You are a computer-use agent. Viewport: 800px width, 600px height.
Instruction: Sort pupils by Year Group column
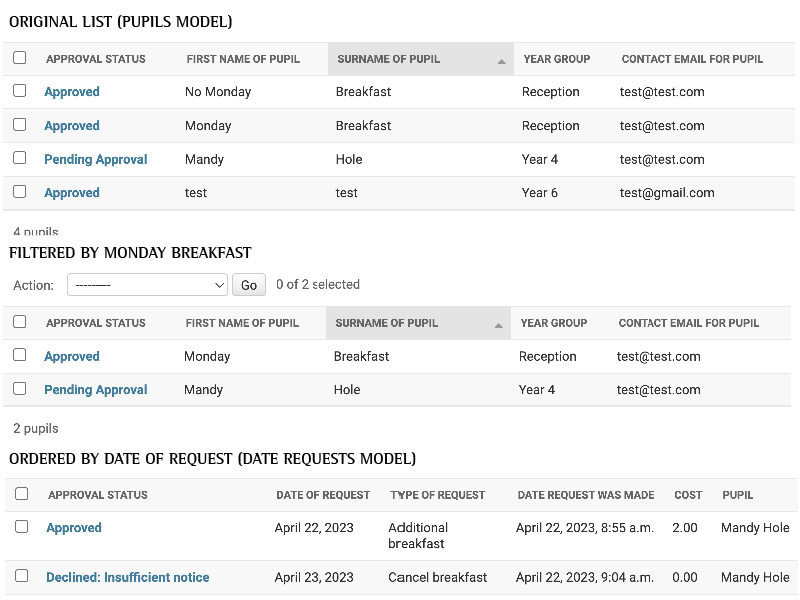tap(556, 59)
